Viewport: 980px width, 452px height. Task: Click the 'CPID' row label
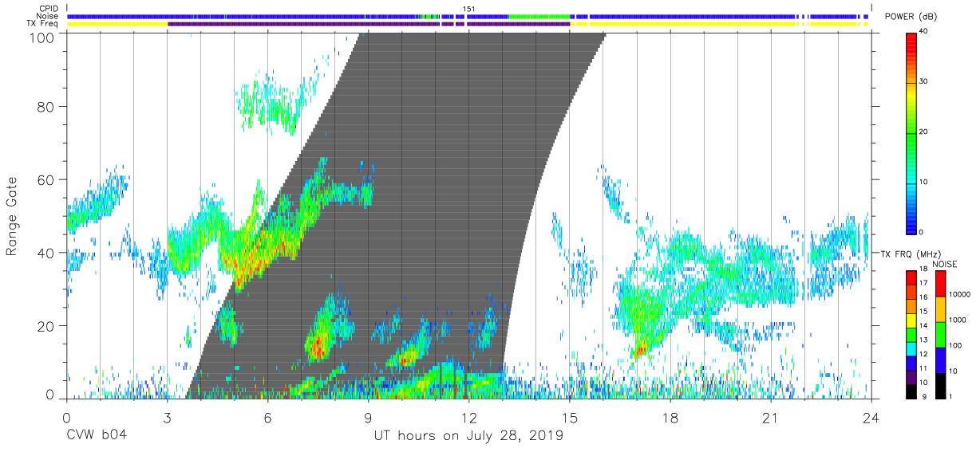click(49, 9)
